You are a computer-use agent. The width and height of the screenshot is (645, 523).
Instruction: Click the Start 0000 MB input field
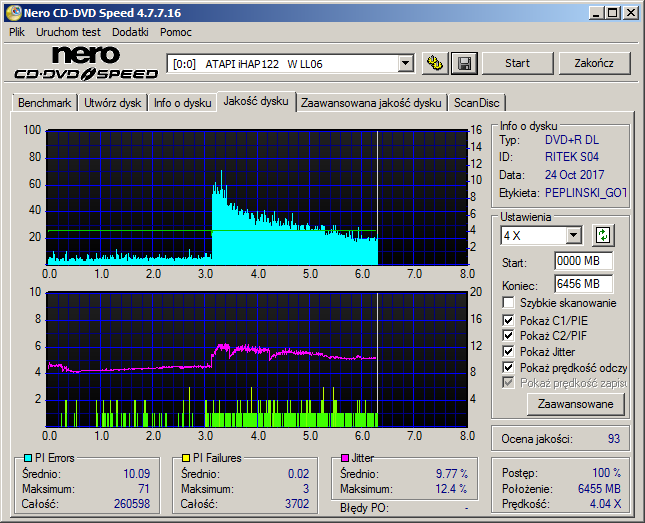[583, 261]
